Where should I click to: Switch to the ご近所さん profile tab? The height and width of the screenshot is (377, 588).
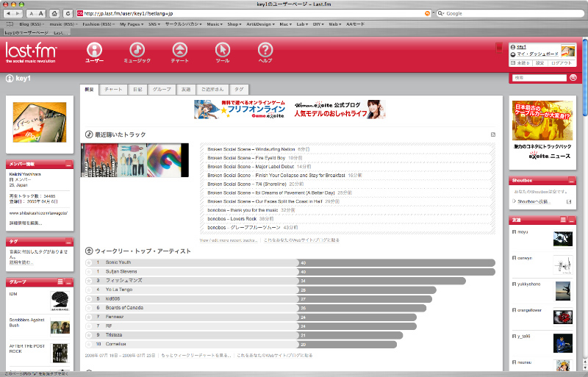(212, 89)
